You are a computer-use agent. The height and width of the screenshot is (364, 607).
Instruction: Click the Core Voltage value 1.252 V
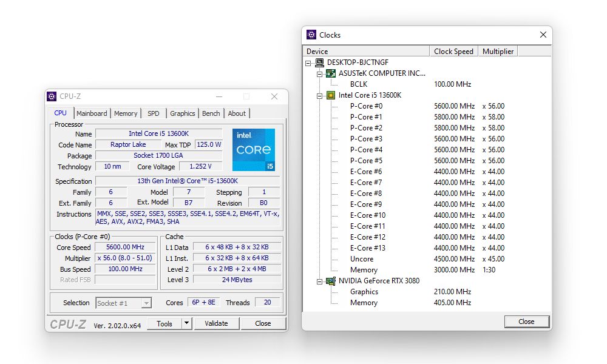[x=200, y=166]
